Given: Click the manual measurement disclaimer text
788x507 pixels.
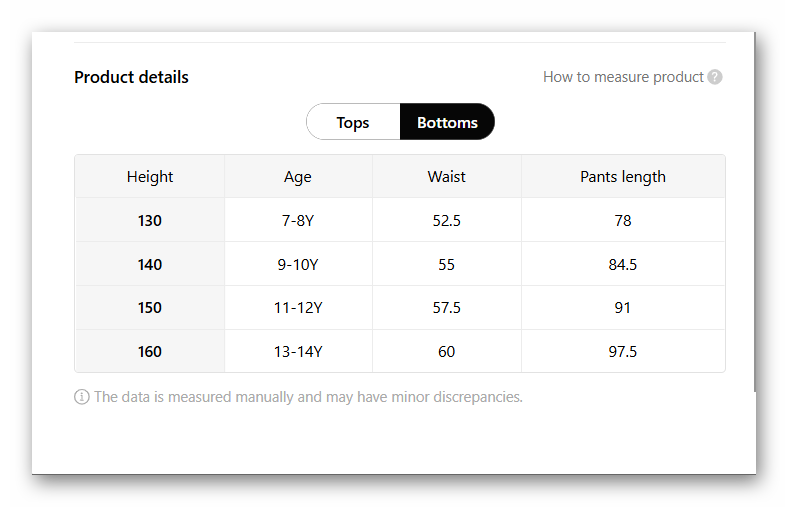Looking at the screenshot, I should (308, 397).
